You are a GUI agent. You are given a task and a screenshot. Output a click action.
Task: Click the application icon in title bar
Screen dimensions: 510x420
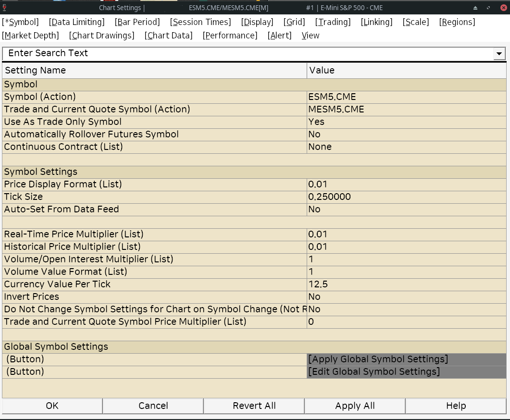coord(4,8)
